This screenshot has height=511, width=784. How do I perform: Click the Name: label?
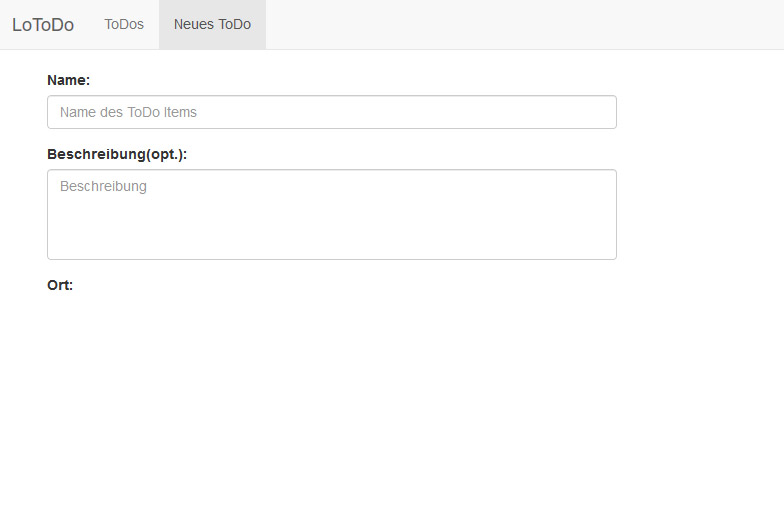[x=68, y=80]
